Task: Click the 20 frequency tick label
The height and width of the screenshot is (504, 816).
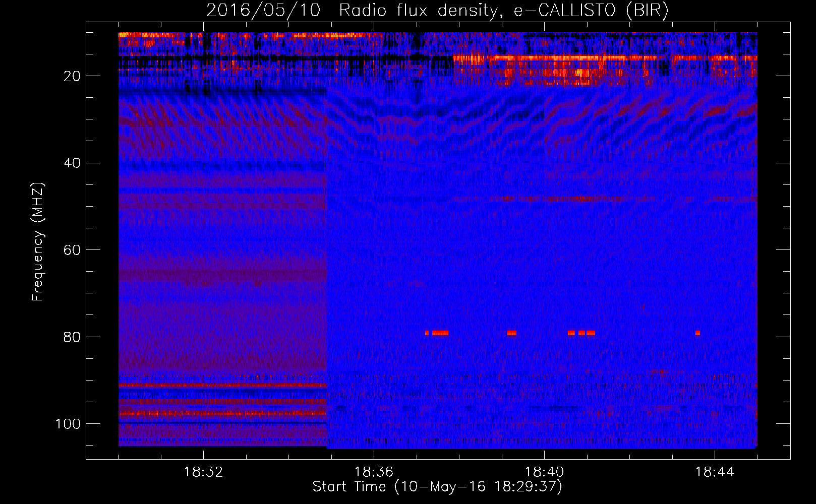Action: point(72,76)
